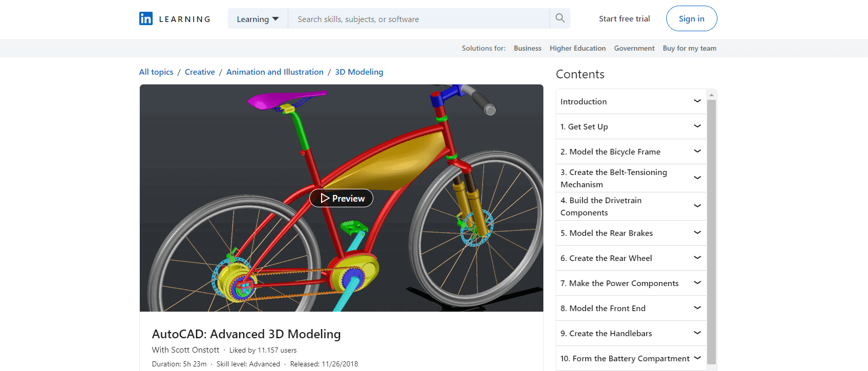Click the instructor name Scott Onstott
The image size is (868, 371).
(195, 350)
